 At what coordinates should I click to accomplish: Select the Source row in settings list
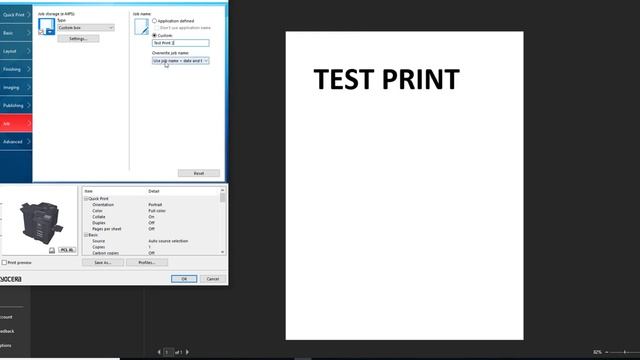coord(151,241)
